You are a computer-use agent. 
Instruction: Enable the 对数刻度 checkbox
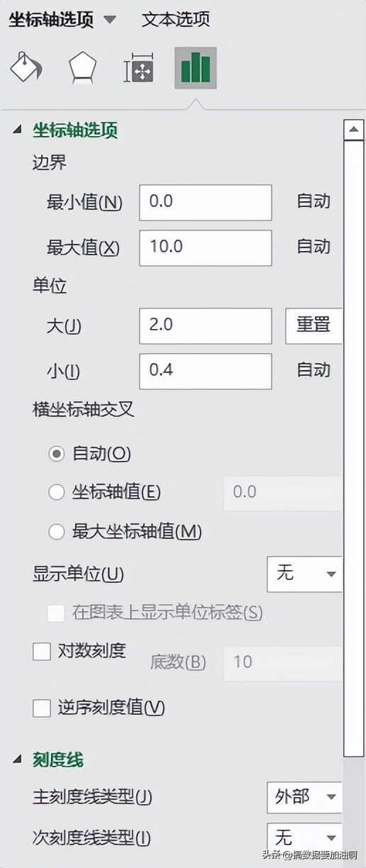pos(42,651)
